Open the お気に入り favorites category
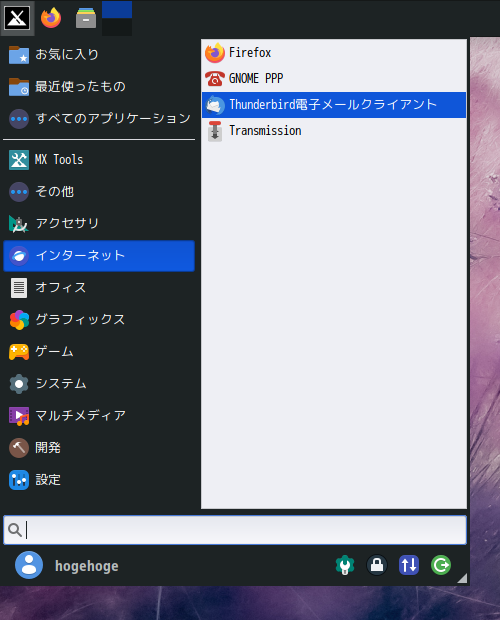The height and width of the screenshot is (620, 500). tap(99, 55)
